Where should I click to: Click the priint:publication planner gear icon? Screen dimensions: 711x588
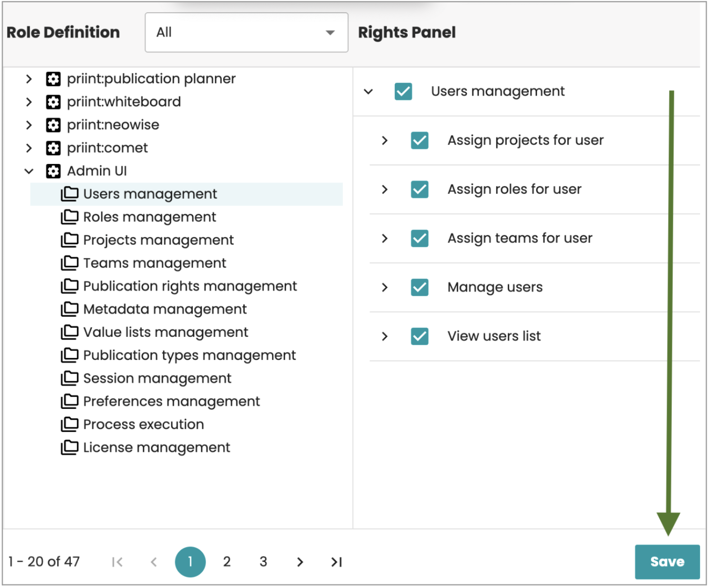pos(53,79)
